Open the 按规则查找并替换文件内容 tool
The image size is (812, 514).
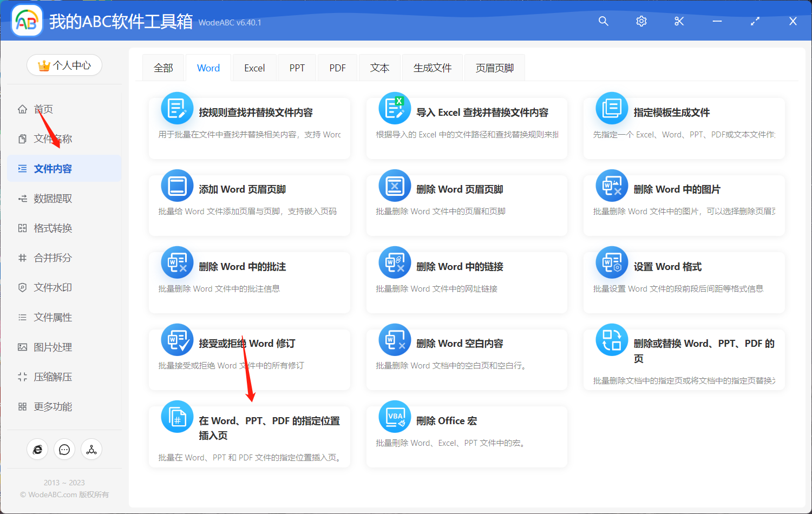pyautogui.click(x=249, y=127)
